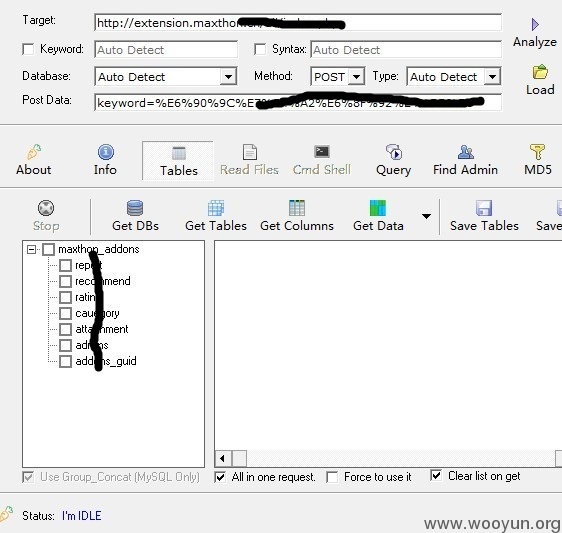Click the Keyword Auto Detect field
The width and height of the screenshot is (562, 533).
(166, 49)
